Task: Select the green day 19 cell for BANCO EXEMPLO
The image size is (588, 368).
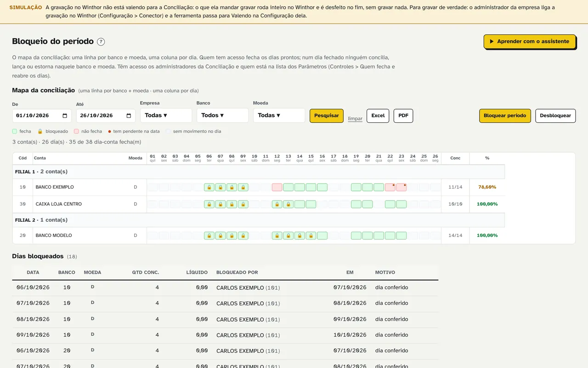Action: pos(356,187)
